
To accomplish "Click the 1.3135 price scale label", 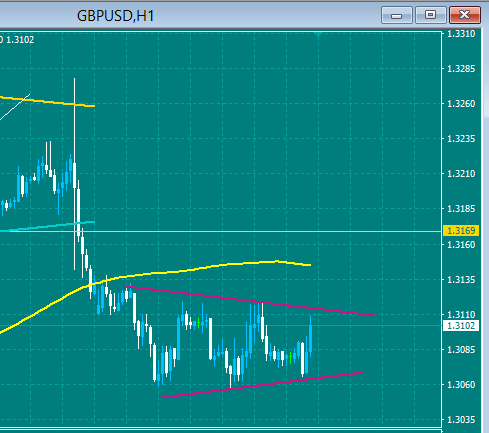I will click(x=461, y=280).
